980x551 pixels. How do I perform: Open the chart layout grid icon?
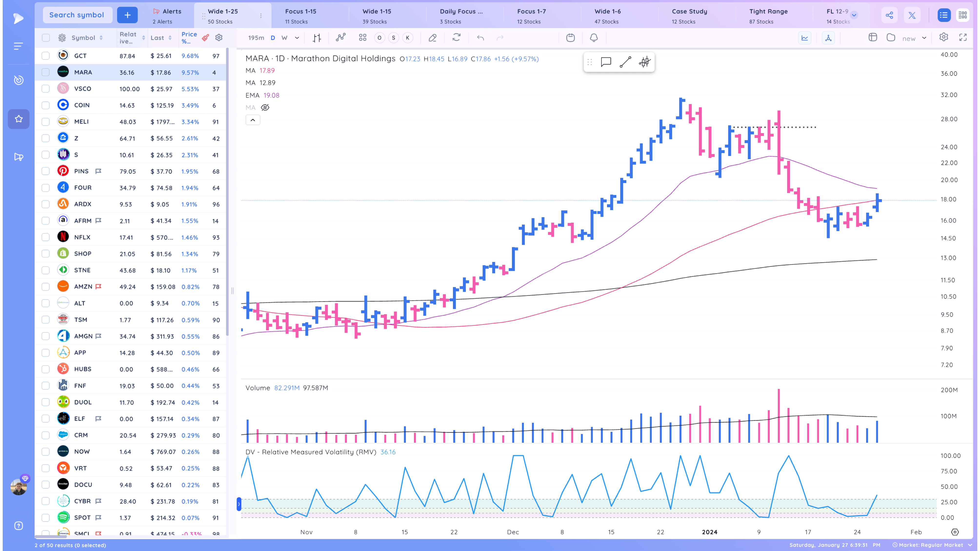362,38
